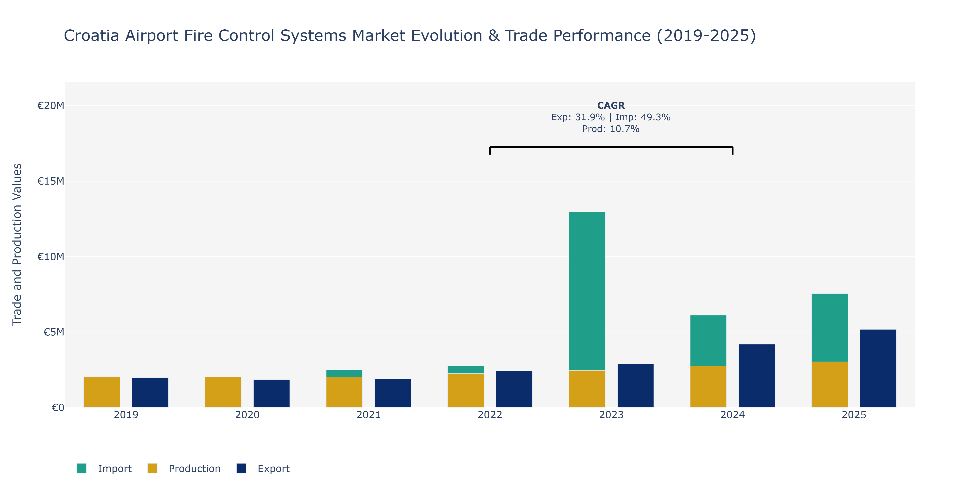
Task: Click the 2021 x-axis label
Action: [369, 415]
